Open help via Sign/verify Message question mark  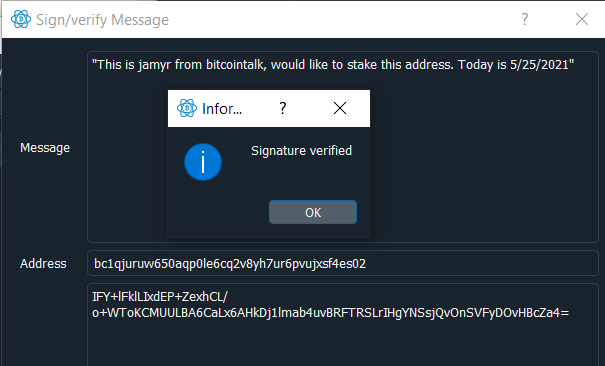point(524,19)
